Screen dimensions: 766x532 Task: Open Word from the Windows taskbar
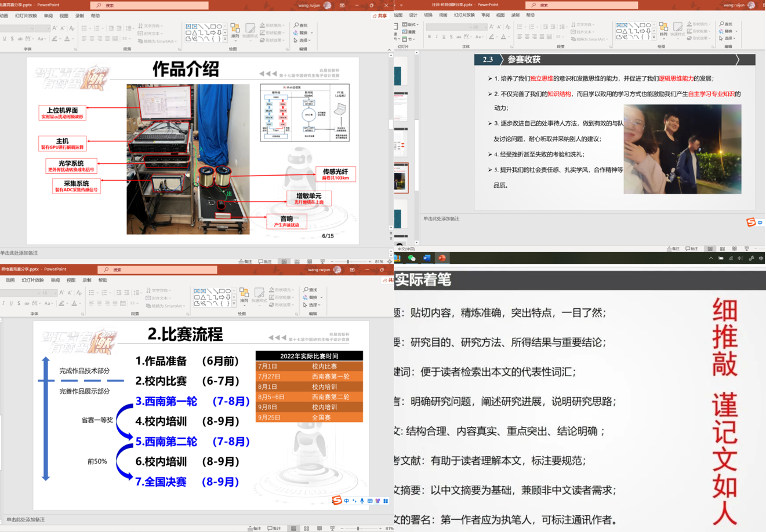point(427,258)
